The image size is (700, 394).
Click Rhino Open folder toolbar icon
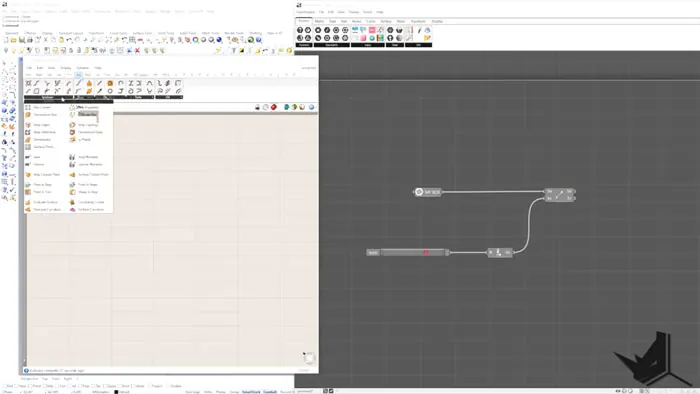pyautogui.click(x=13, y=40)
